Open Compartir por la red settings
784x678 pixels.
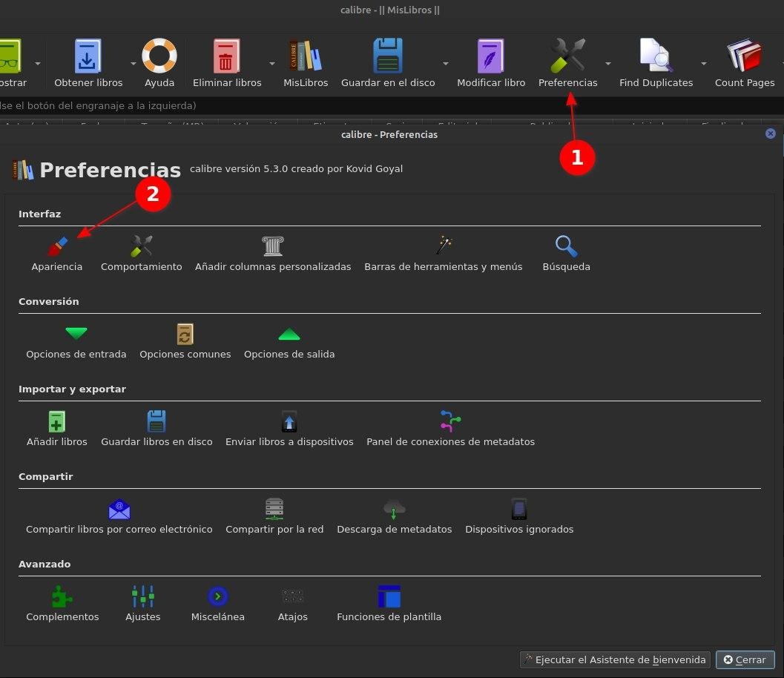pyautogui.click(x=274, y=517)
